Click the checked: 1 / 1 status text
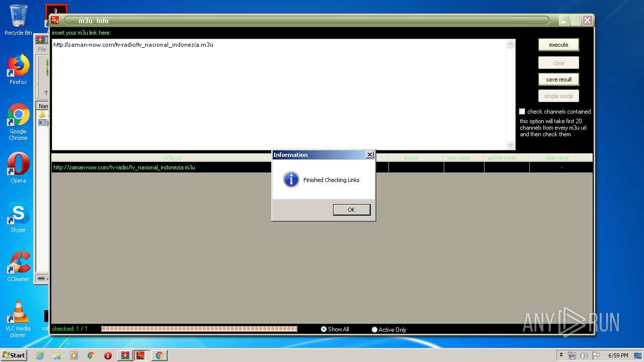 coord(70,329)
